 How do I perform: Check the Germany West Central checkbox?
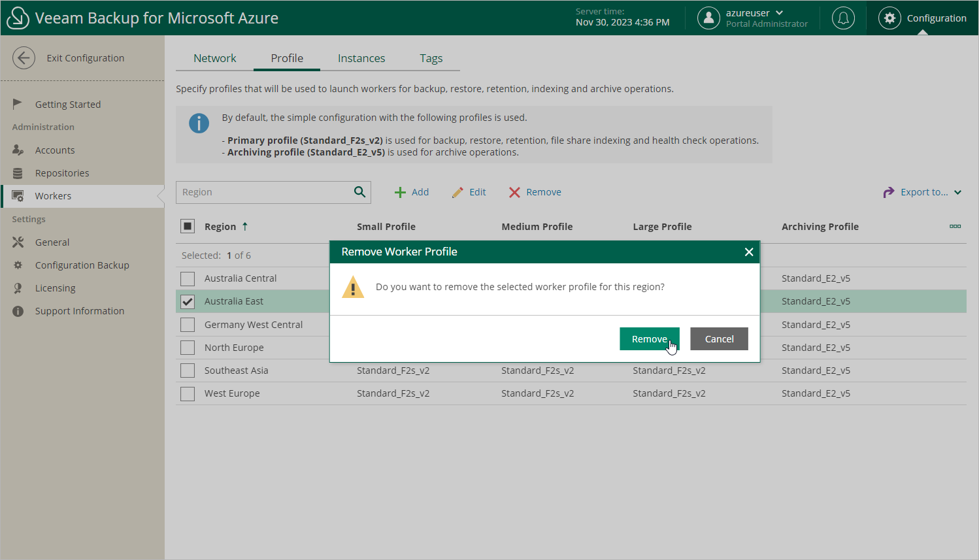(x=188, y=325)
